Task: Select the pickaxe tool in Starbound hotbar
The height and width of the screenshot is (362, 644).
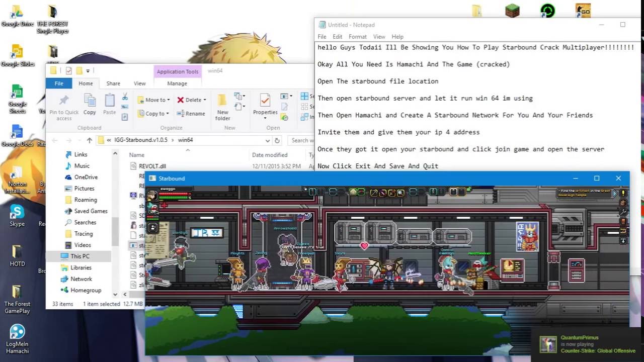Action: pyautogui.click(x=374, y=192)
